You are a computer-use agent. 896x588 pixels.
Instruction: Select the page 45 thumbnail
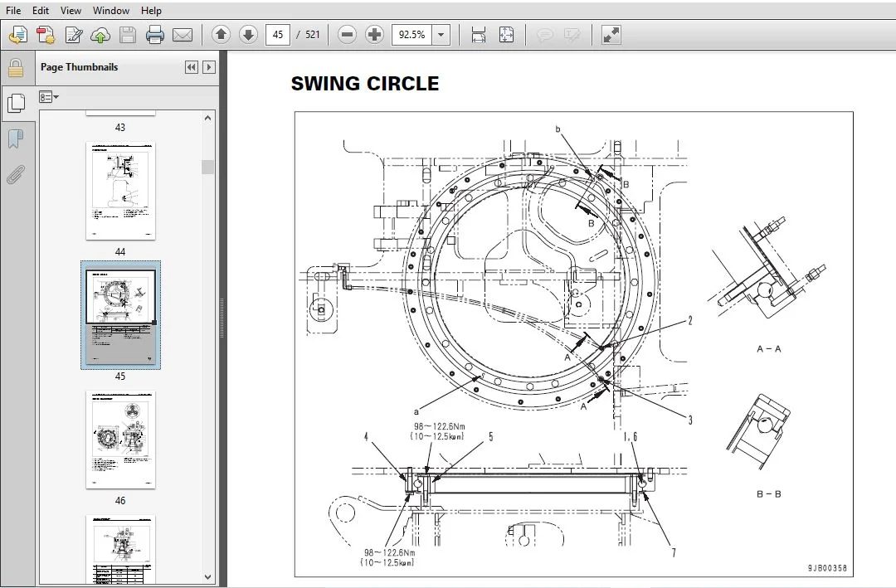tap(120, 315)
